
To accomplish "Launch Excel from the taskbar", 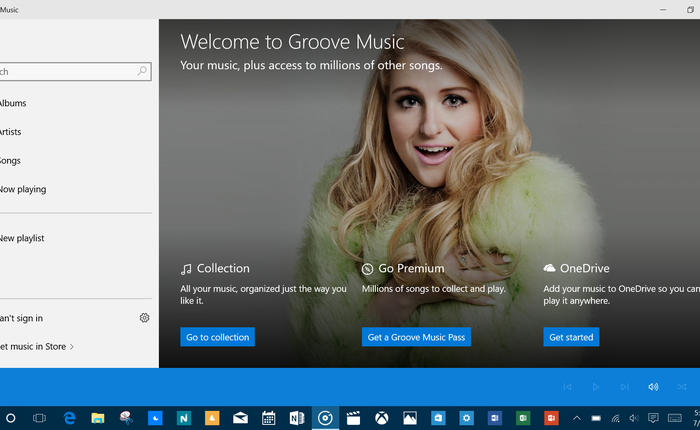I will click(523, 418).
